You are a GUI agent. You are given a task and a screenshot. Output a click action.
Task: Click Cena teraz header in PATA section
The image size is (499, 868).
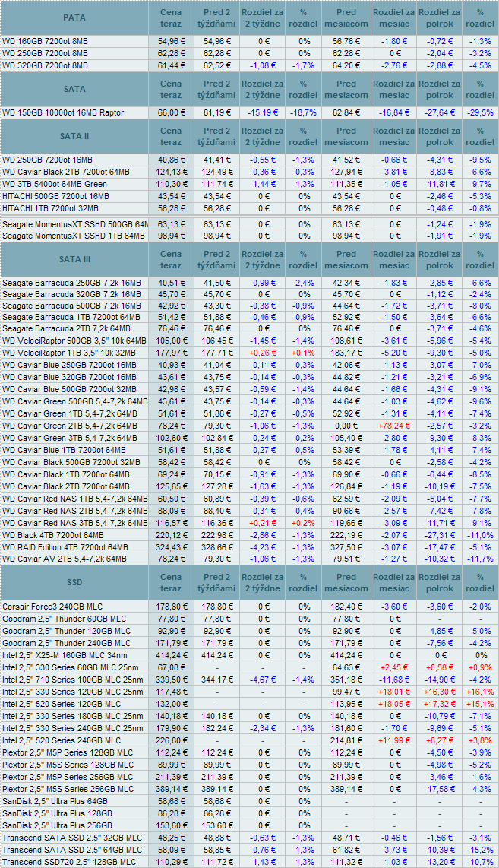pyautogui.click(x=171, y=17)
